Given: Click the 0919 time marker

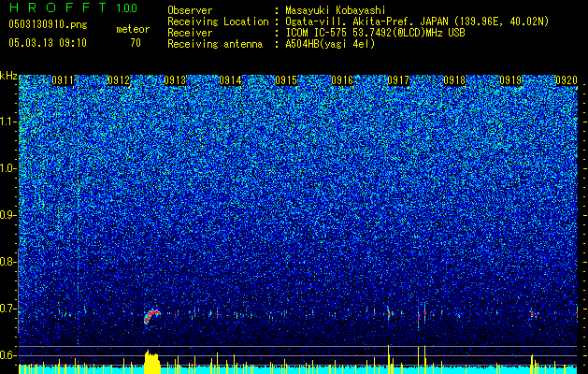Looking at the screenshot, I should point(510,80).
